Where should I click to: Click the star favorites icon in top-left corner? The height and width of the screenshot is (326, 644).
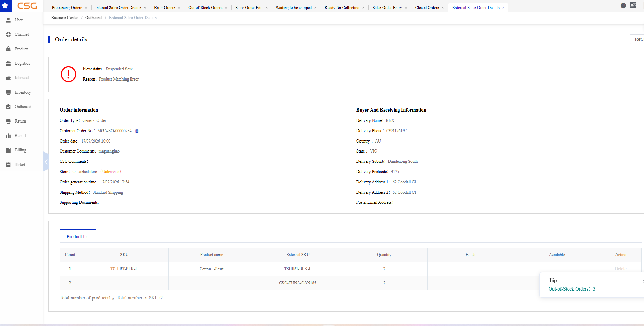point(5,6)
